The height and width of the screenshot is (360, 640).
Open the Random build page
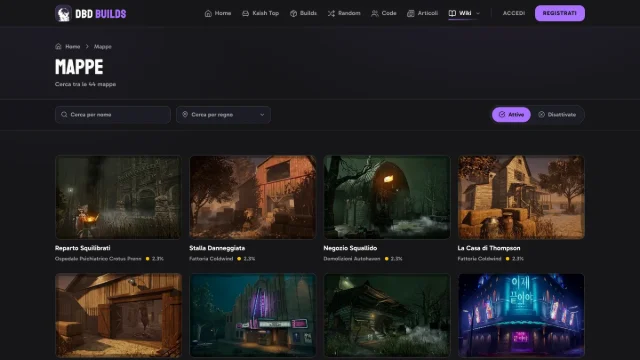pos(344,13)
